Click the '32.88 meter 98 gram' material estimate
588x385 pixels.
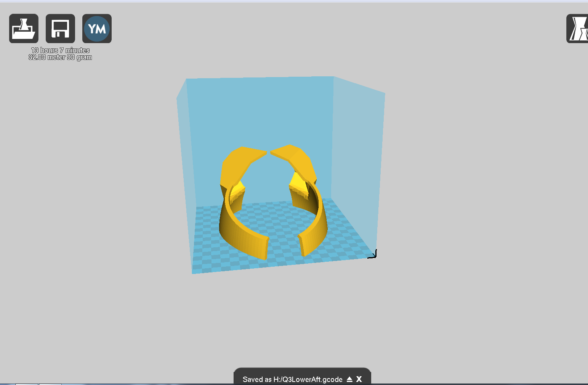click(60, 57)
